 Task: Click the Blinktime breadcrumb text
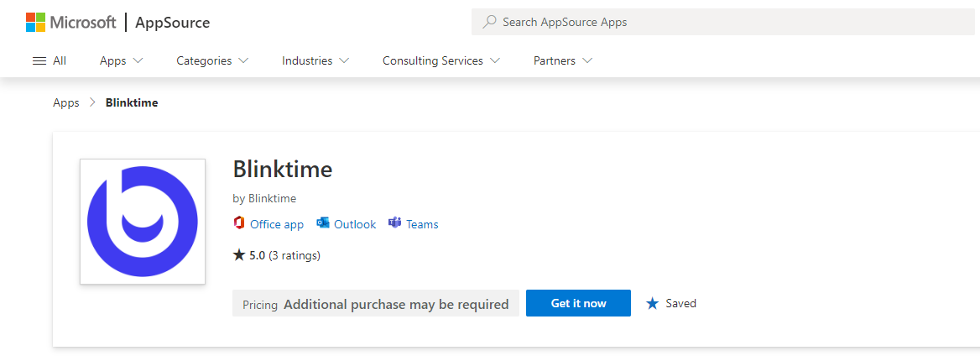coord(132,102)
